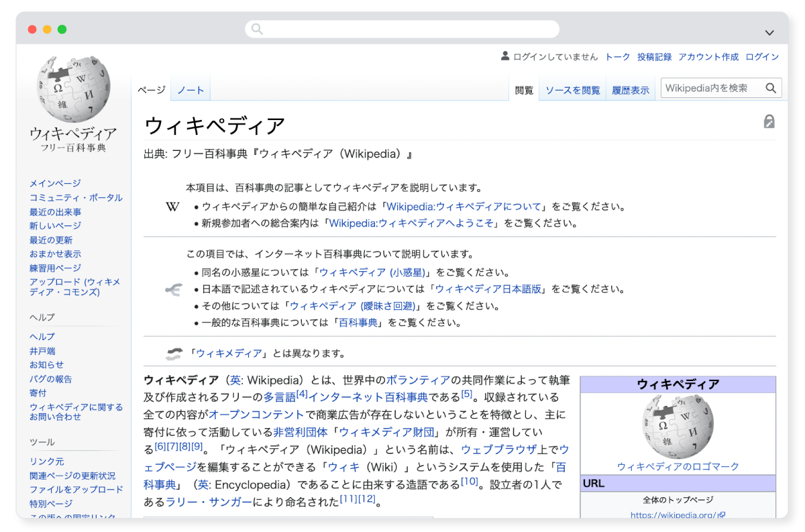The image size is (805, 532).
Task: Open the 履歴表示 tab
Action: pyautogui.click(x=631, y=90)
